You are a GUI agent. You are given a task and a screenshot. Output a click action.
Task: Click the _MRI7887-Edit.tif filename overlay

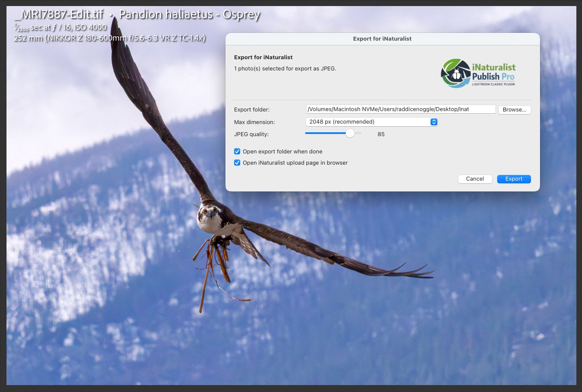point(59,14)
